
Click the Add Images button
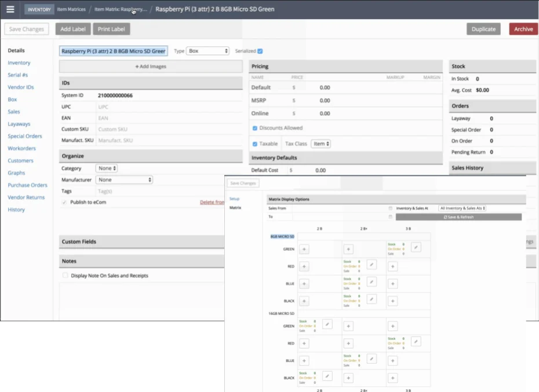pos(151,67)
